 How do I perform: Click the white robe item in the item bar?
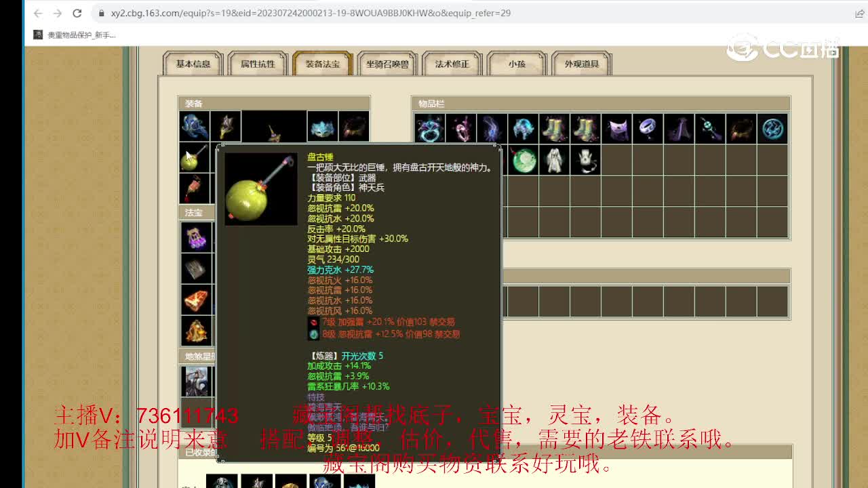click(x=554, y=159)
